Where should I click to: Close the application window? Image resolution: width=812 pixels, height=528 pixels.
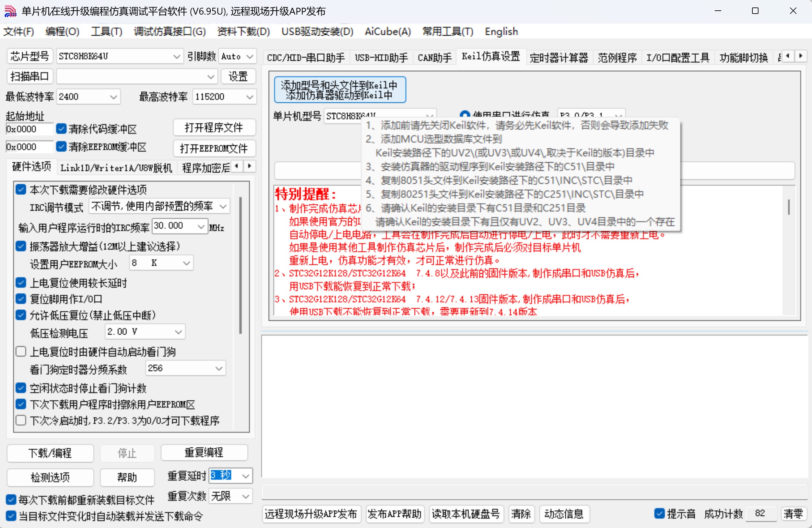(x=793, y=11)
